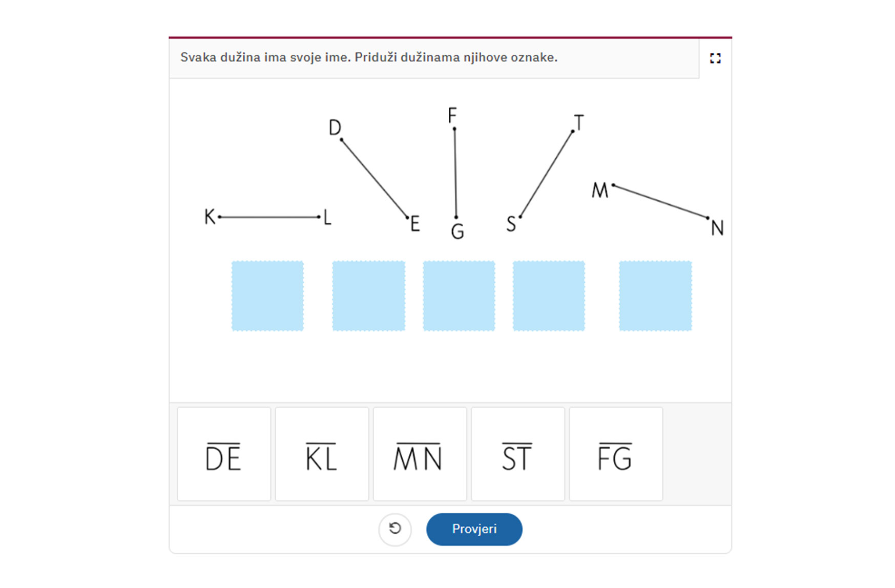Click the instruction text about dužina names
895x588 pixels.
coord(369,57)
